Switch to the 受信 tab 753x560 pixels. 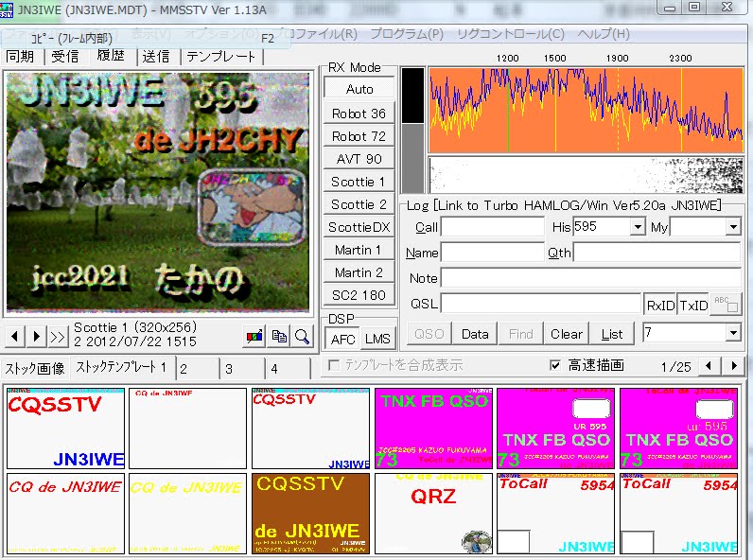tap(65, 57)
